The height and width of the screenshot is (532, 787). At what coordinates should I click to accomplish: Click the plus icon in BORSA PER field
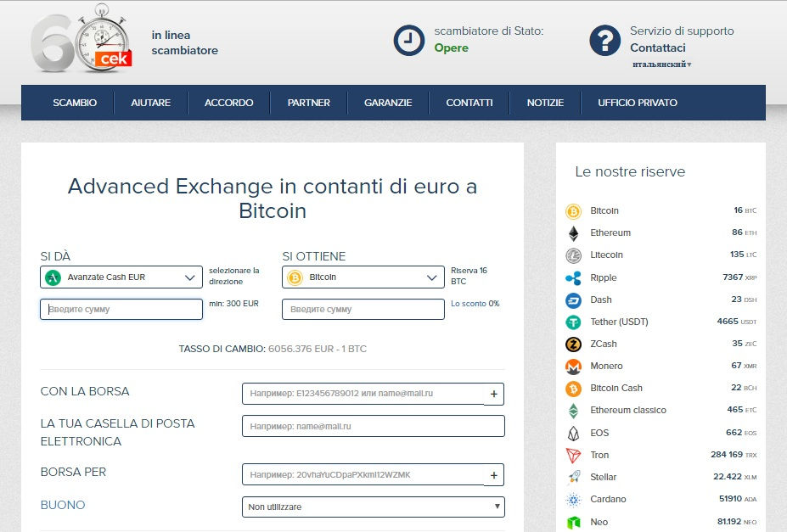pos(494,475)
